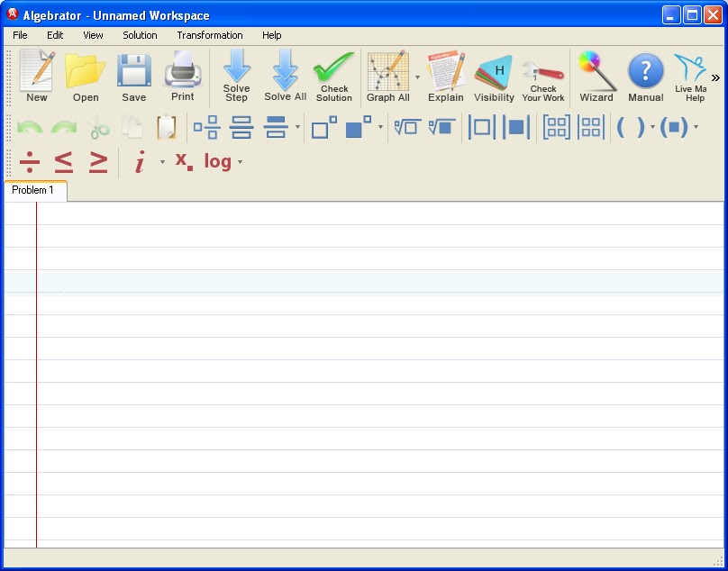This screenshot has width=728, height=571.
Task: Click Check Solution green checkmark
Action: coord(334,77)
